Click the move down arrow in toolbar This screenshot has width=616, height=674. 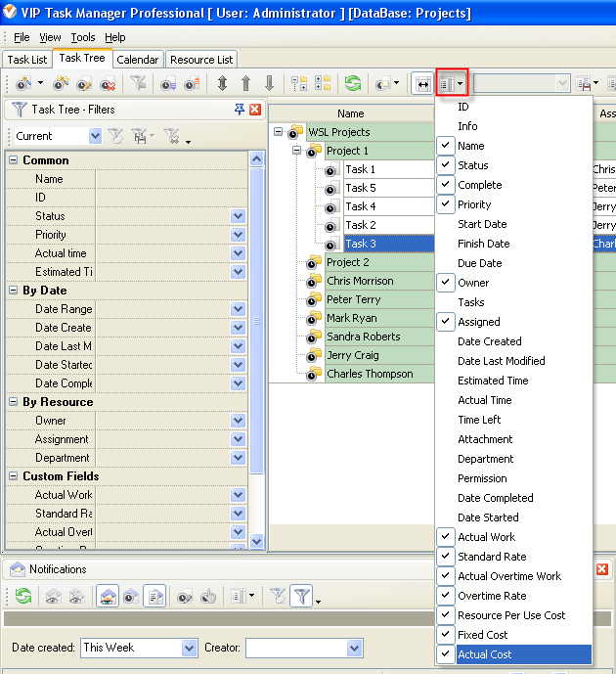coord(269,84)
